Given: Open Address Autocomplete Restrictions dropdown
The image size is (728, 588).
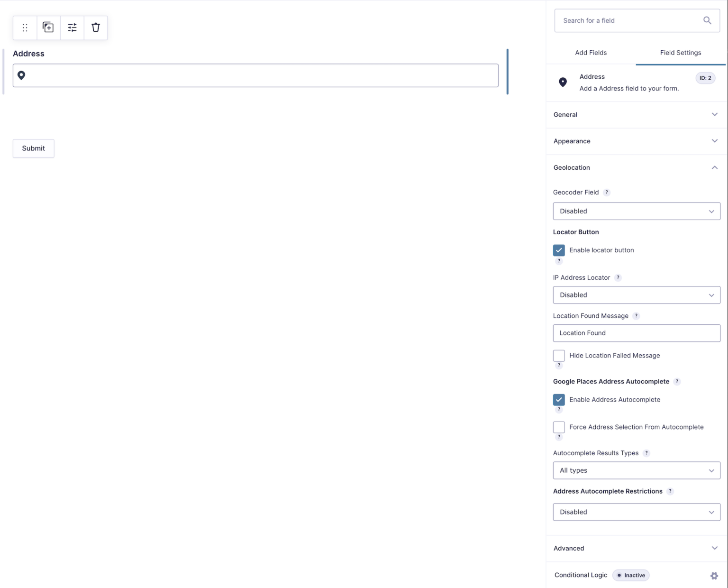Looking at the screenshot, I should click(x=637, y=512).
